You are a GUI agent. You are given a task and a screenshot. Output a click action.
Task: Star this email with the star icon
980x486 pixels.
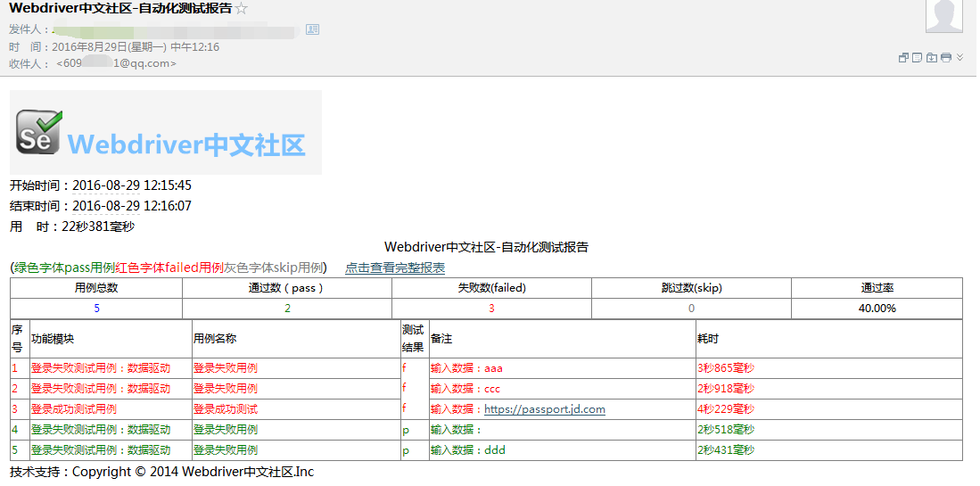coord(242,9)
